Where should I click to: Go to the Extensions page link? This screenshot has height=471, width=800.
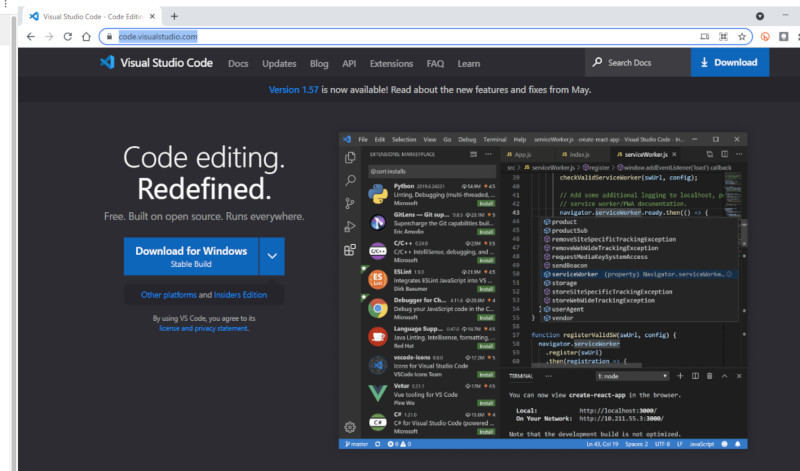(391, 63)
